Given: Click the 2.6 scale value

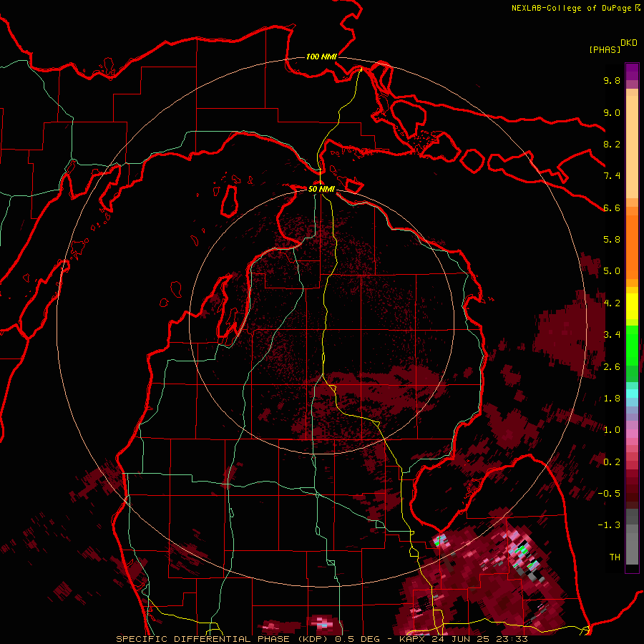Looking at the screenshot, I should (x=612, y=367).
